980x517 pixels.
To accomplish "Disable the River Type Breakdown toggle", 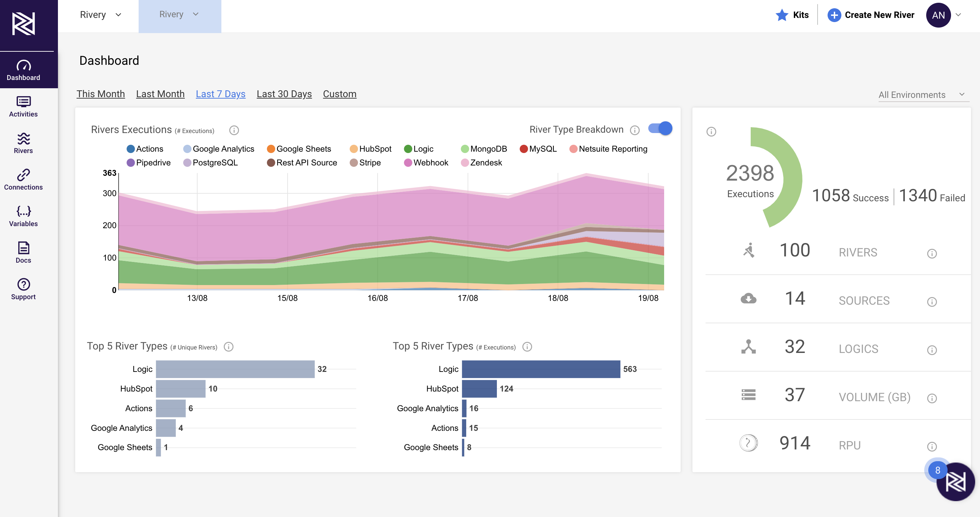I will [x=660, y=129].
